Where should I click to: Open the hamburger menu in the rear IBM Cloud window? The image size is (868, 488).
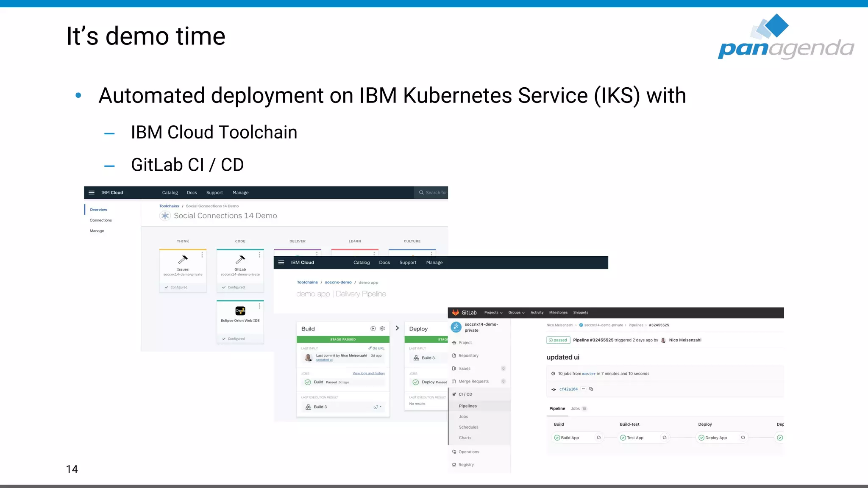point(91,192)
